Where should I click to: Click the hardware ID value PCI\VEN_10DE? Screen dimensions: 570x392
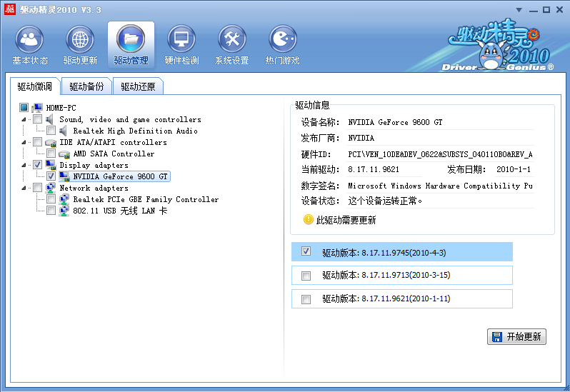[x=440, y=154]
